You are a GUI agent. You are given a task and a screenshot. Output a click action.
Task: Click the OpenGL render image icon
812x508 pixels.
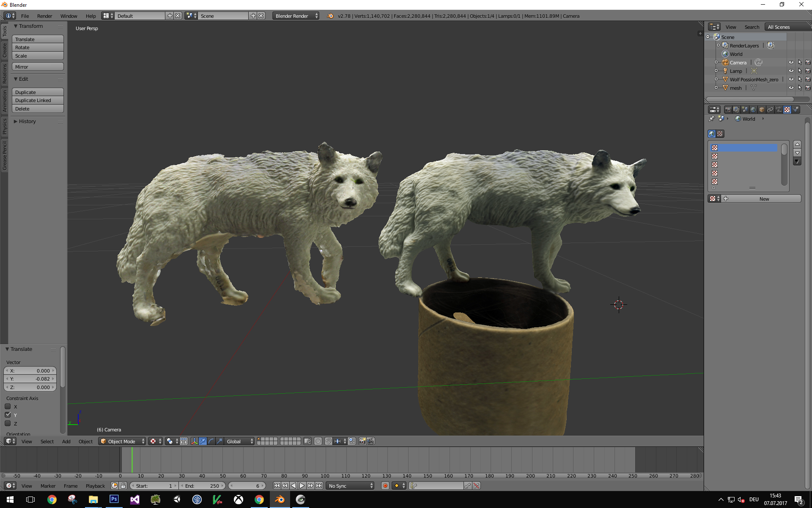pyautogui.click(x=362, y=441)
